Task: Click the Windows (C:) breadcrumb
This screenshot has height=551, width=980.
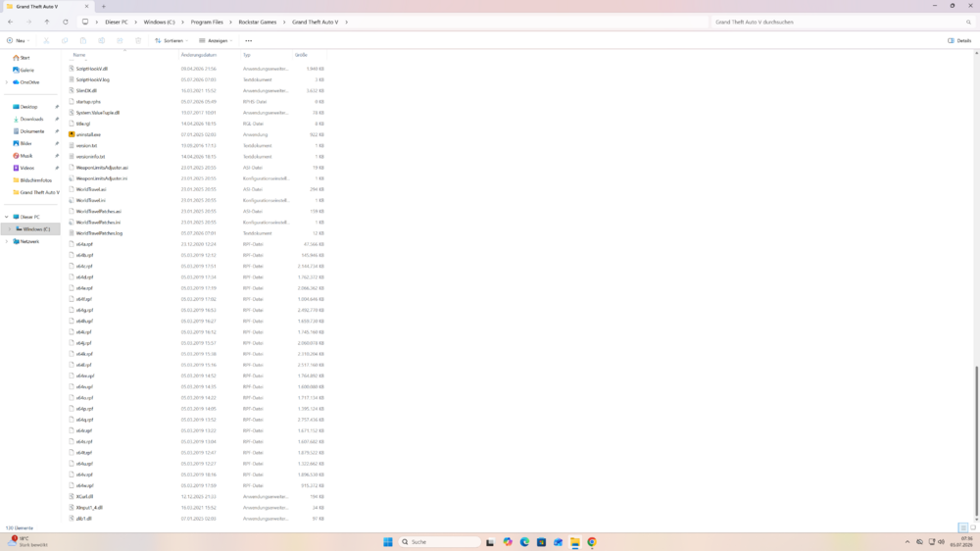Action: 160,22
